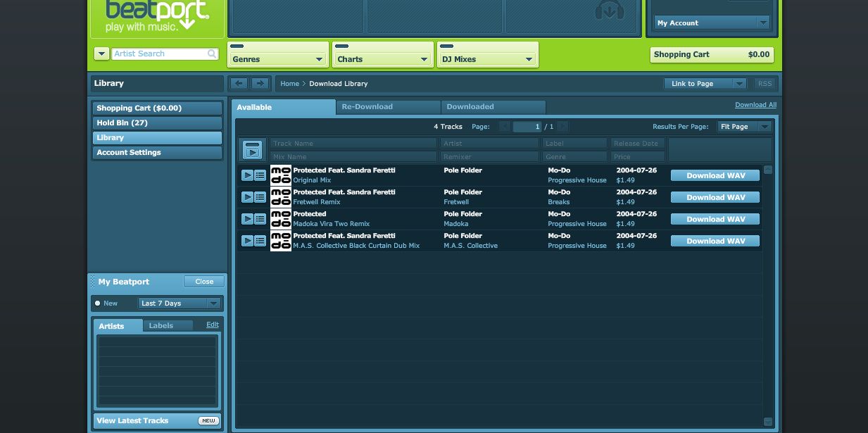This screenshot has width=868, height=433.
Task: Open the Genres dropdown menu
Action: [x=278, y=59]
